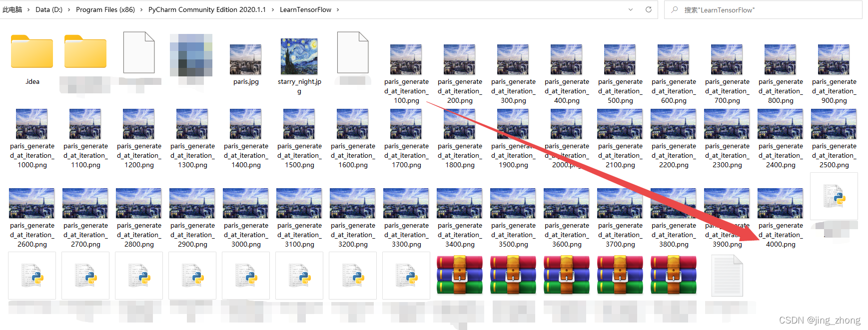
Task: Select paris_generated_at_iteration_600.png file
Action: pyautogui.click(x=674, y=74)
